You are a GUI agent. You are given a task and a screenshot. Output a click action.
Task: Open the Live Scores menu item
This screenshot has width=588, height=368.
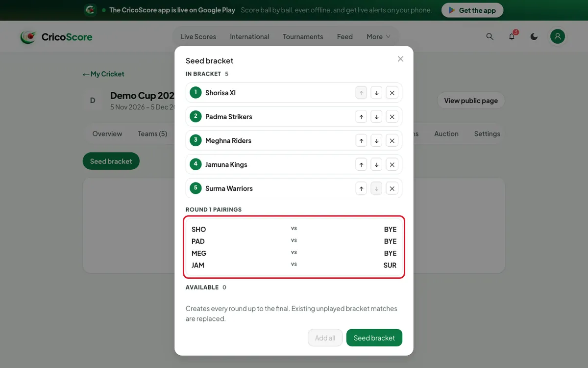(x=198, y=37)
